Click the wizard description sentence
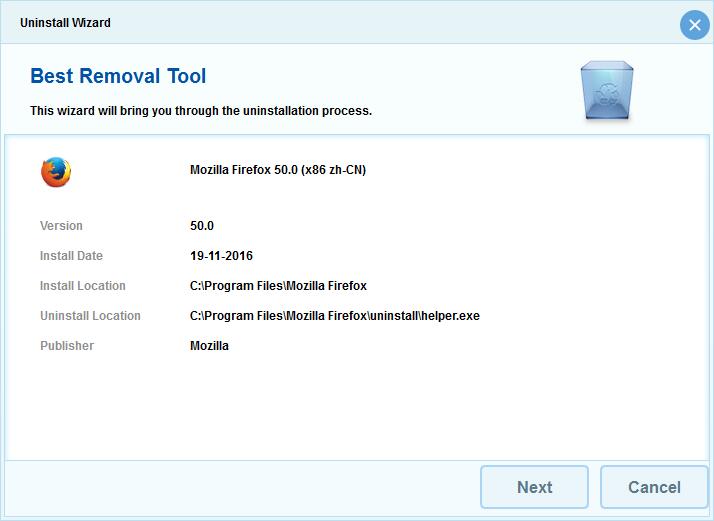Image resolution: width=714 pixels, height=521 pixels. tap(201, 111)
